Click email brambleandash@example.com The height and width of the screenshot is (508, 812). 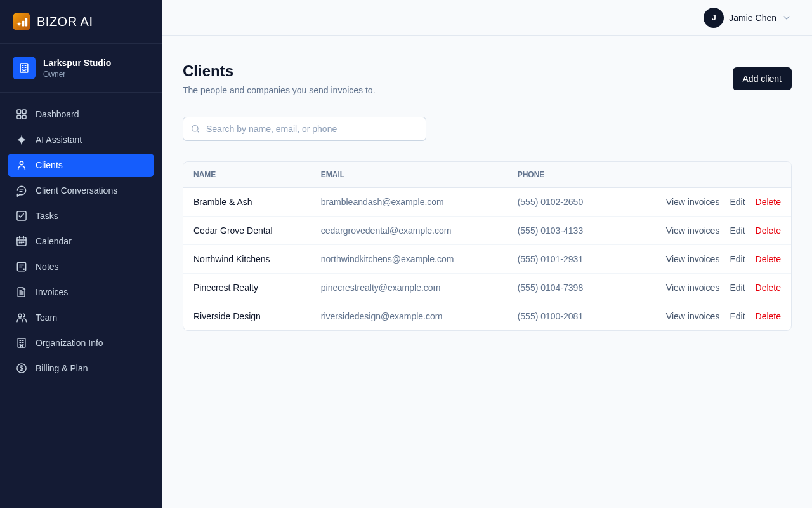tap(383, 202)
